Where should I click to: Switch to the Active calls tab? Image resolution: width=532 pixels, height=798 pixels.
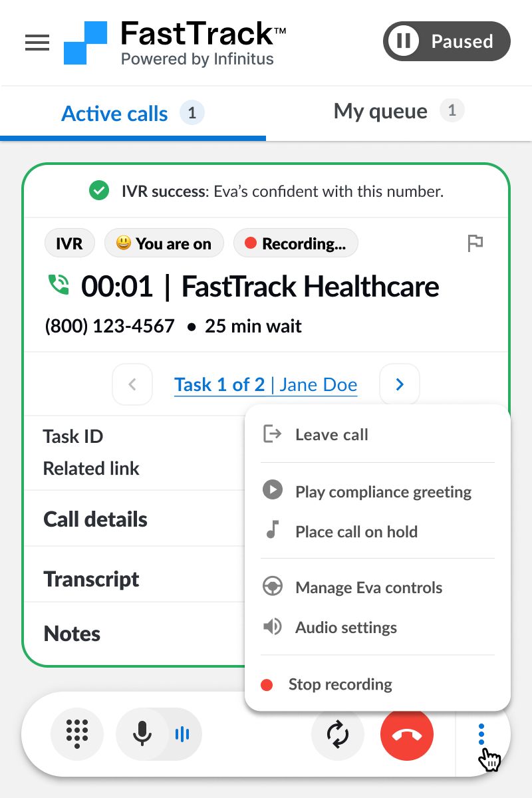click(133, 113)
